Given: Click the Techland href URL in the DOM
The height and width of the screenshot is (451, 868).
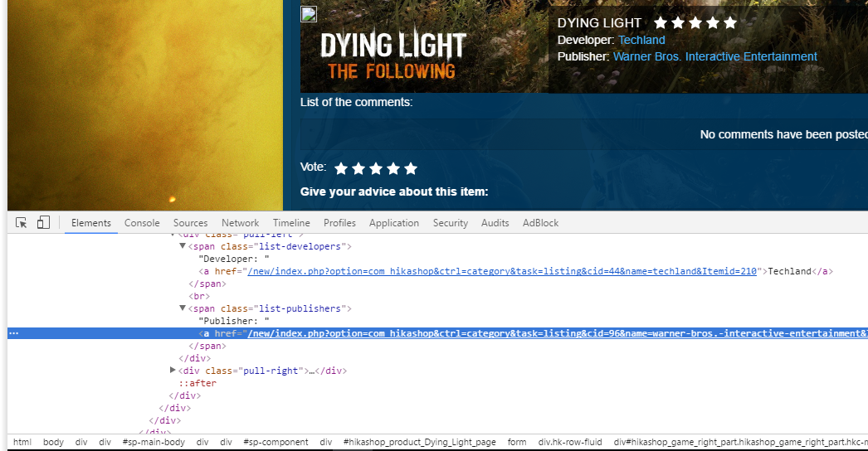Looking at the screenshot, I should coord(501,271).
